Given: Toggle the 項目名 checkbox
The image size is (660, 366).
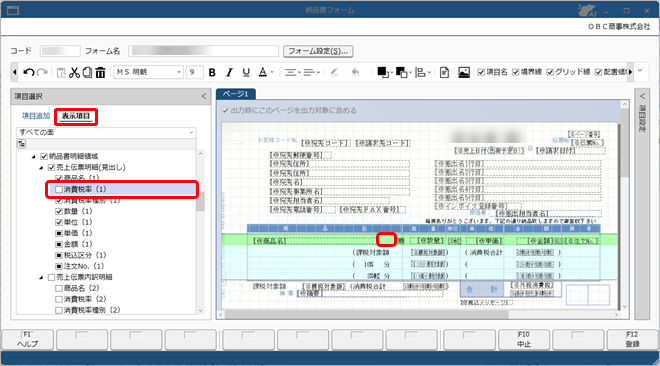Looking at the screenshot, I should (x=481, y=72).
